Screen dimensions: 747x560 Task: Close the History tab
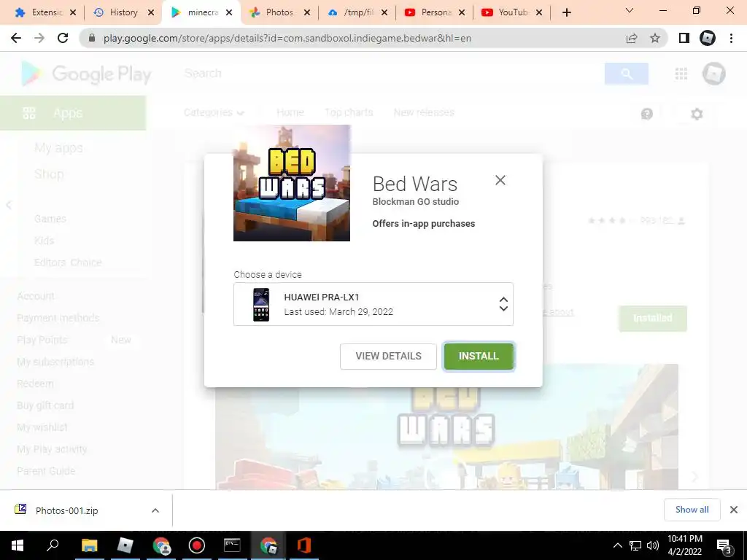[151, 12]
